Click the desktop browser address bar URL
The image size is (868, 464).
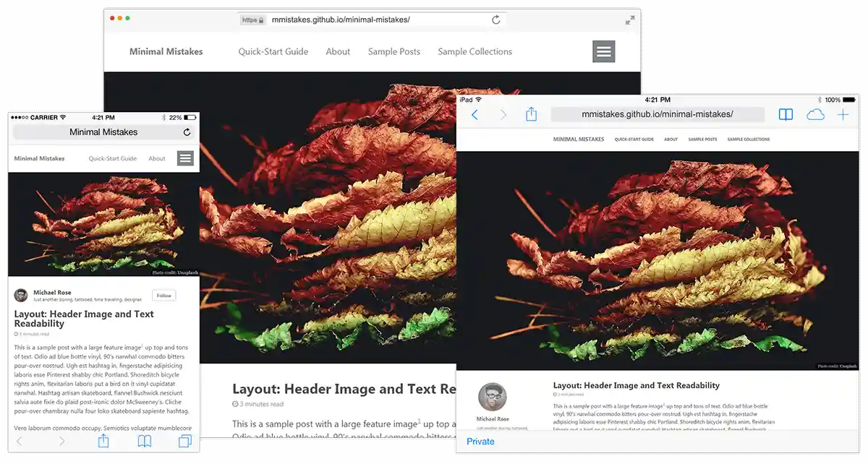tap(340, 20)
